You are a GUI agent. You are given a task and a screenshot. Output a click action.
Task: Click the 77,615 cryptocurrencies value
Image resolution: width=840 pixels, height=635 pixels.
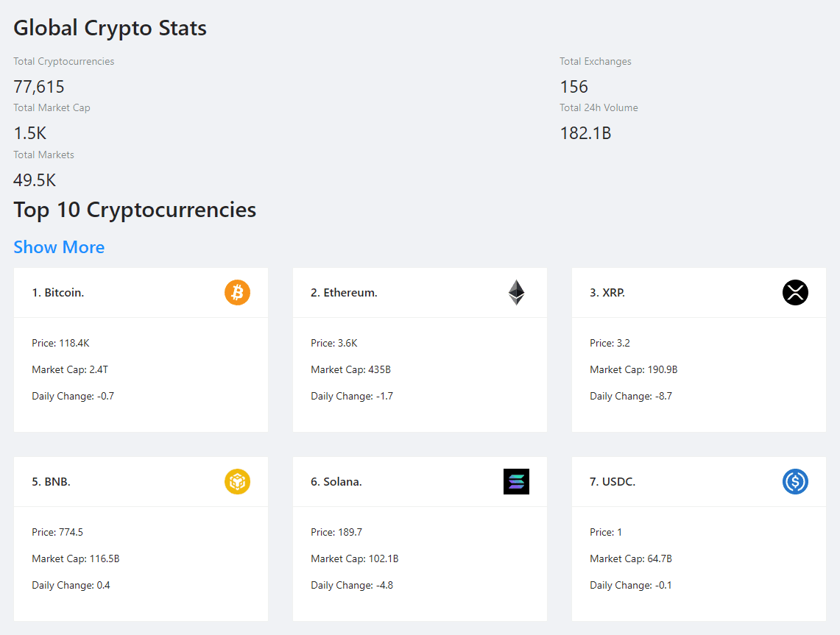click(38, 87)
